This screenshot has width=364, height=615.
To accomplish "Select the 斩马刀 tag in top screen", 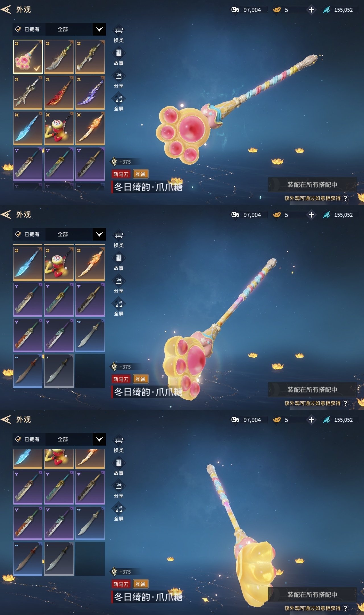I will [121, 174].
